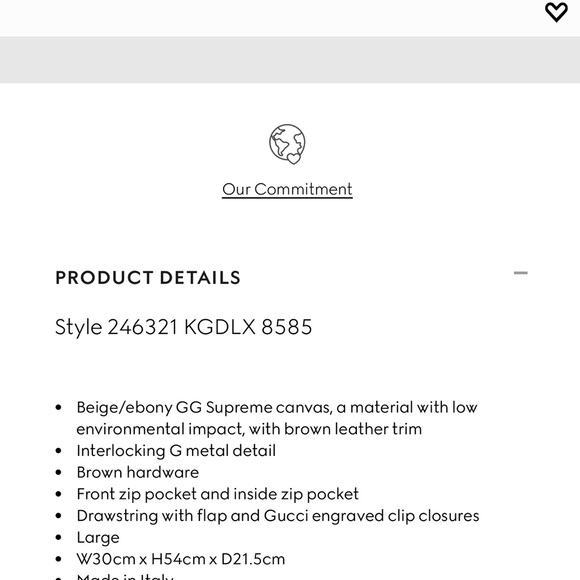The height and width of the screenshot is (580, 580).
Task: Click the Beige/ebony GG Supreme canvas line
Action: 277,407
